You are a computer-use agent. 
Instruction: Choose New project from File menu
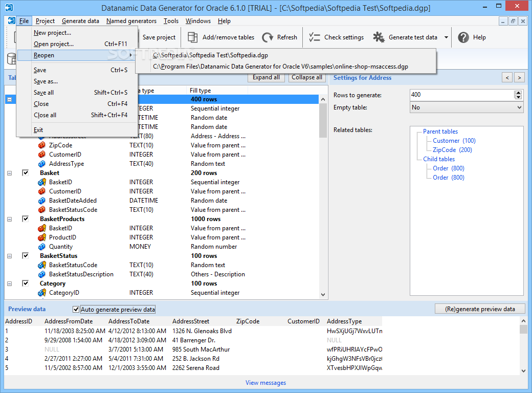click(77, 33)
